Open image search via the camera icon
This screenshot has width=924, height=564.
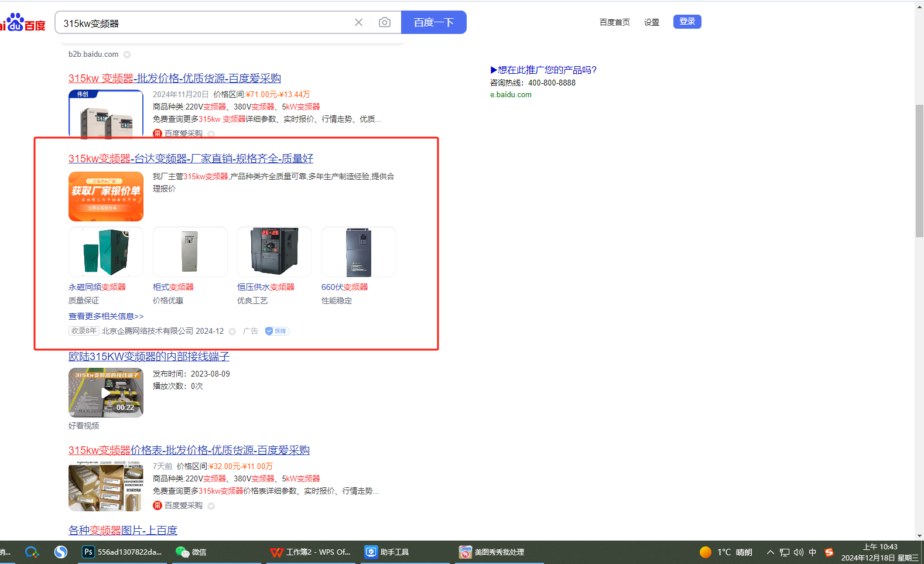385,22
